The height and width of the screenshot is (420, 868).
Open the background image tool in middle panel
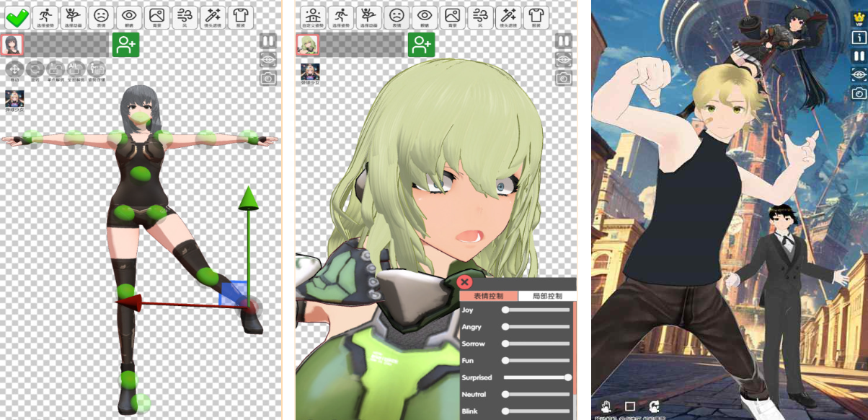tap(452, 17)
